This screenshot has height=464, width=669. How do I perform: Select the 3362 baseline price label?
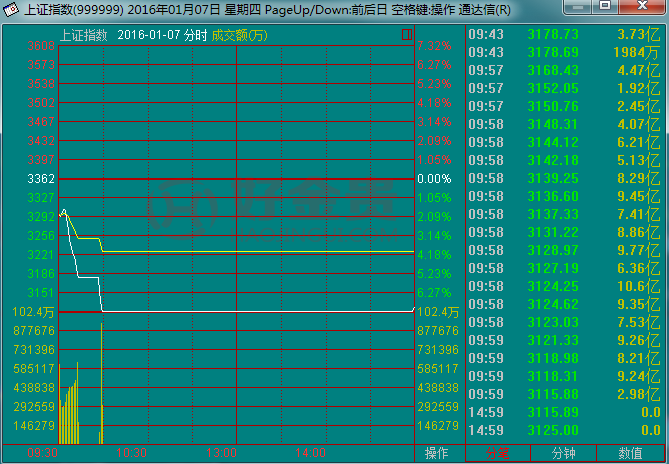coord(42,180)
